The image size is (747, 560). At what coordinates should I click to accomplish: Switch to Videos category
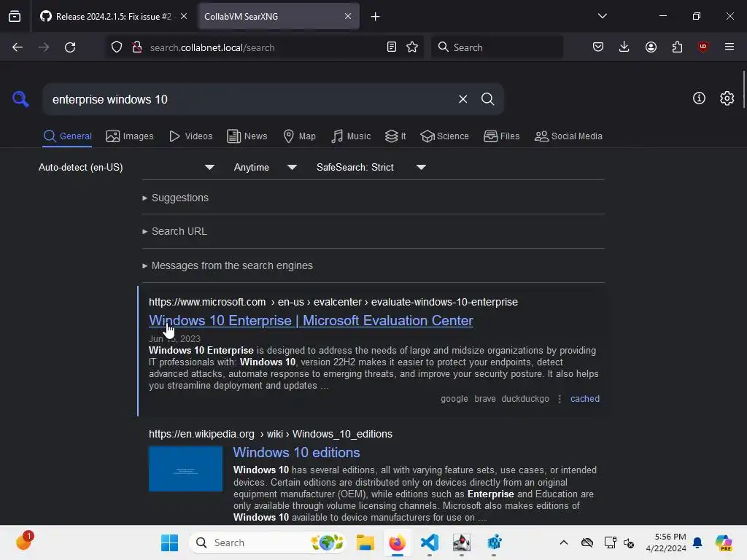coord(191,136)
